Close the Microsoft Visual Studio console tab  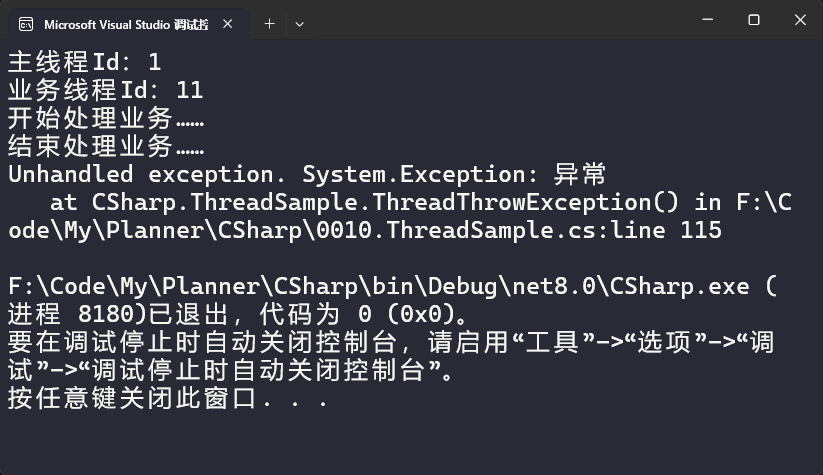pyautogui.click(x=227, y=24)
